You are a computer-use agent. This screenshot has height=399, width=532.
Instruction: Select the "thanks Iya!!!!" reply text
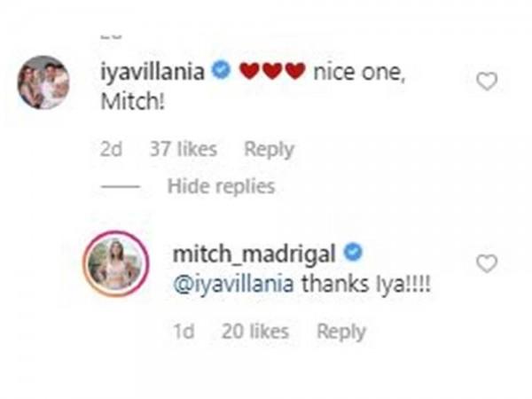[366, 284]
